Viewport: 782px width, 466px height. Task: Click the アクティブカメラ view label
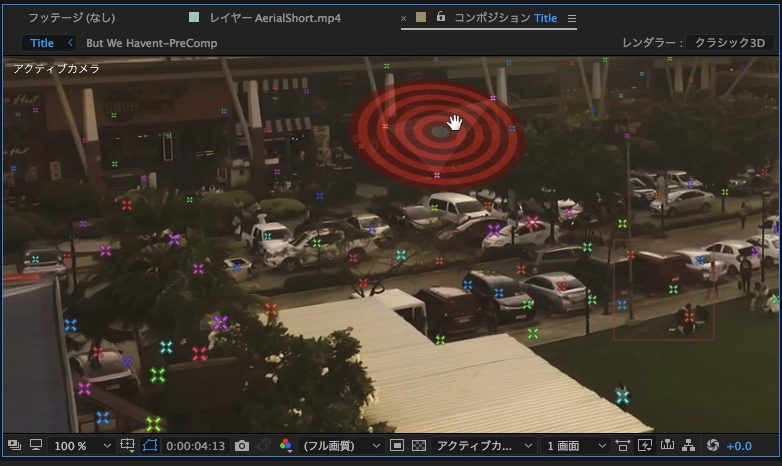point(56,69)
